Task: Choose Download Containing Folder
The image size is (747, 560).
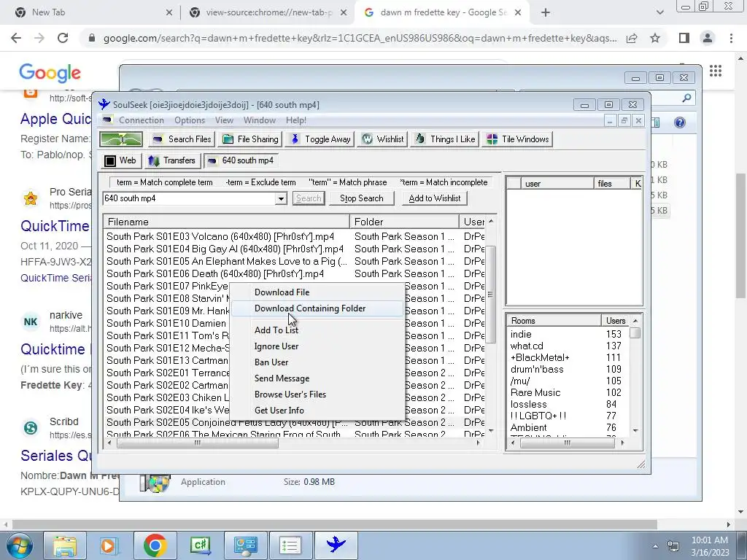Action: 317,308
